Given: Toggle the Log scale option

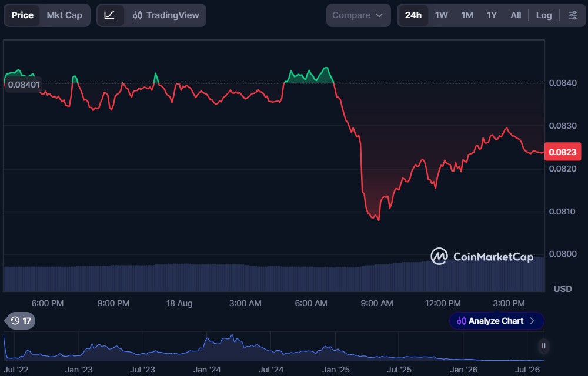Looking at the screenshot, I should [544, 15].
